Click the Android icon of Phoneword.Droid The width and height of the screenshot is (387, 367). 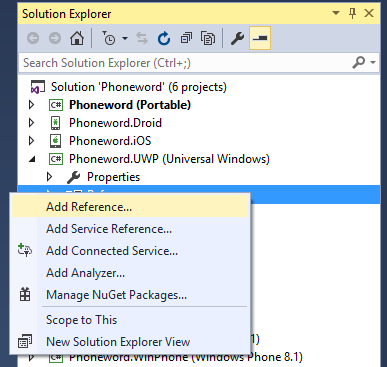pyautogui.click(x=55, y=123)
